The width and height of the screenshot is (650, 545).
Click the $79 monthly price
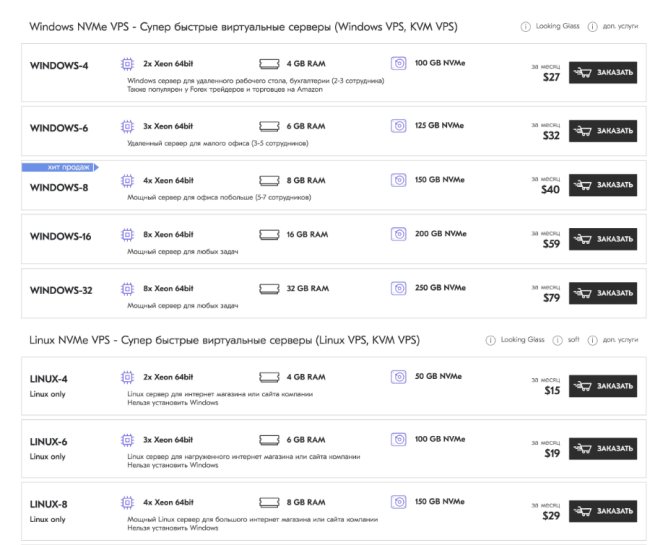[551, 298]
